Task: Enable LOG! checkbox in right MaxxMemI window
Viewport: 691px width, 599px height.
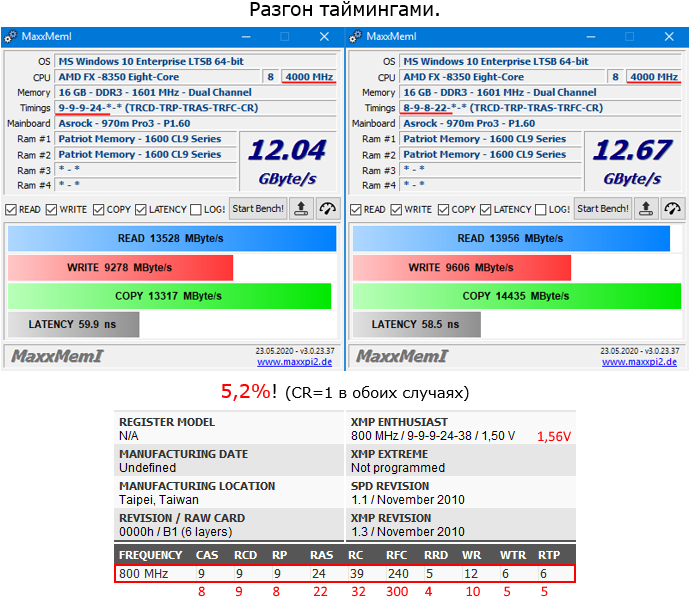Action: (x=541, y=210)
